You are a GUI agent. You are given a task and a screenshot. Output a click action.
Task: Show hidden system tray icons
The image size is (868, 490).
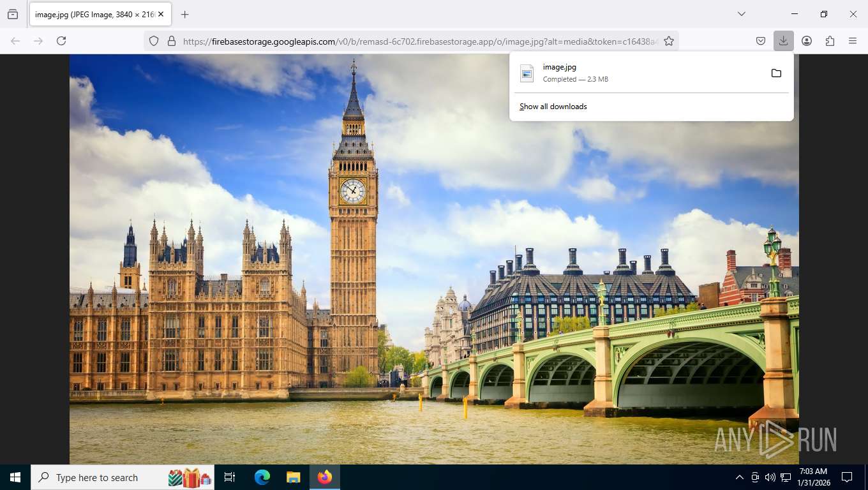coord(740,477)
